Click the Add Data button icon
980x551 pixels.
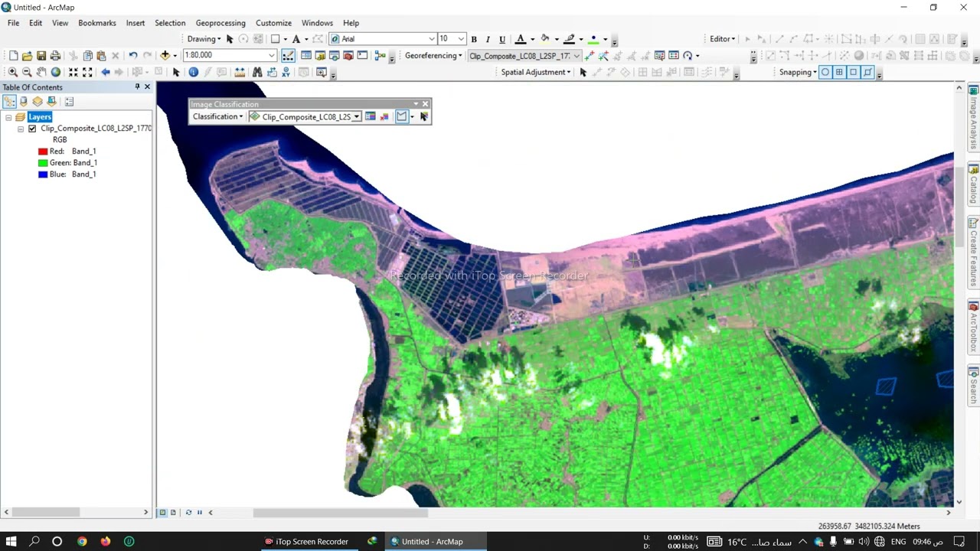165,55
